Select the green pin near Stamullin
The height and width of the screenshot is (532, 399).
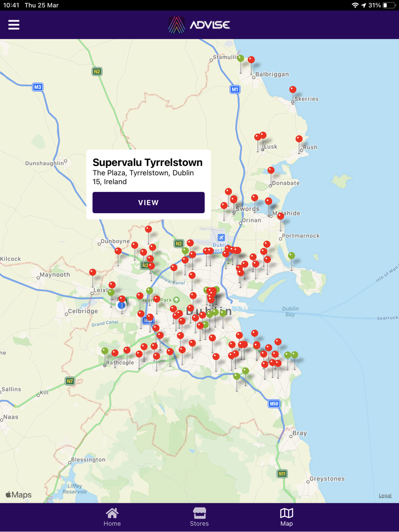[x=241, y=59]
